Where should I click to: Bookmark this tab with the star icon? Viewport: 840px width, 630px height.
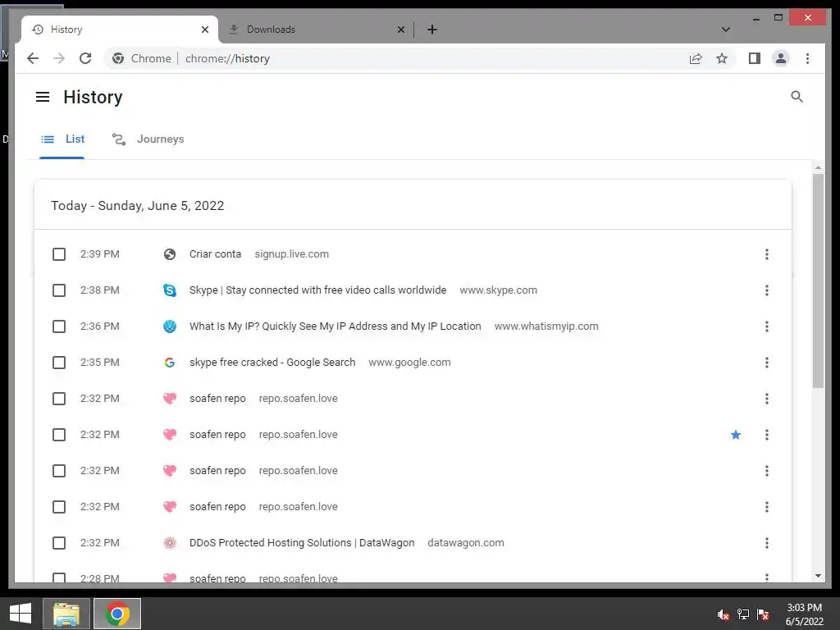[x=722, y=58]
